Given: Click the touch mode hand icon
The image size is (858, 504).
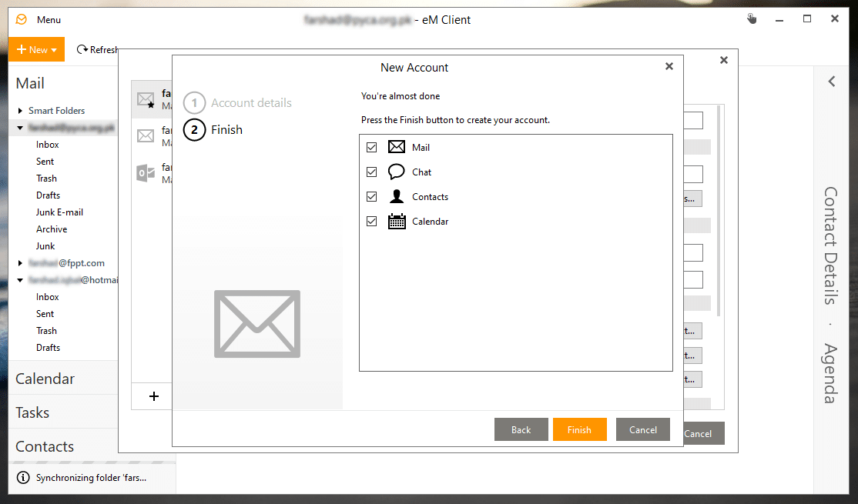Looking at the screenshot, I should tap(752, 19).
